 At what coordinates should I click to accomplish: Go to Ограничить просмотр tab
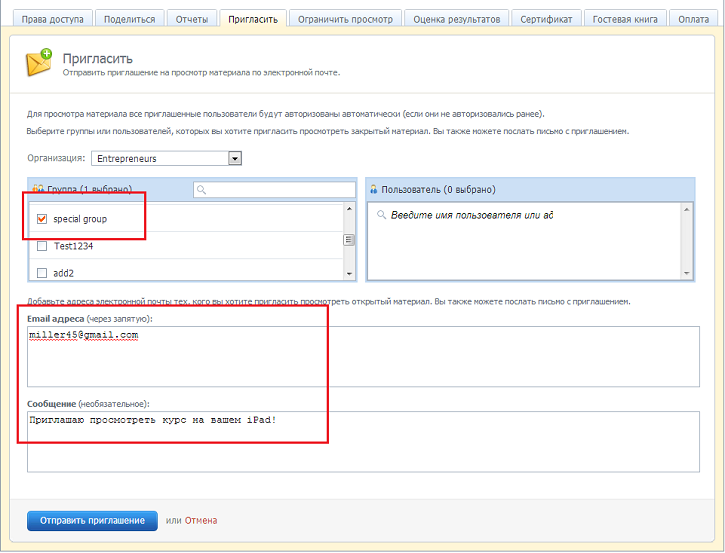point(345,19)
